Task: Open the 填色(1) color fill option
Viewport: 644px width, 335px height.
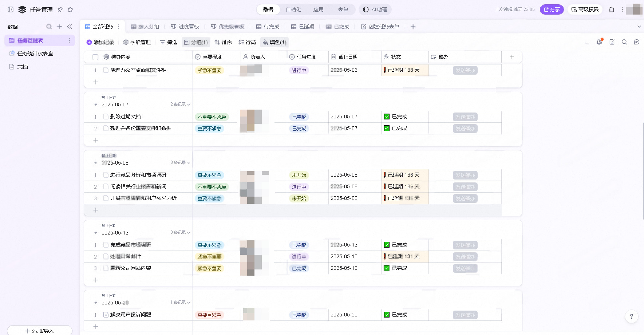Action: tap(274, 42)
